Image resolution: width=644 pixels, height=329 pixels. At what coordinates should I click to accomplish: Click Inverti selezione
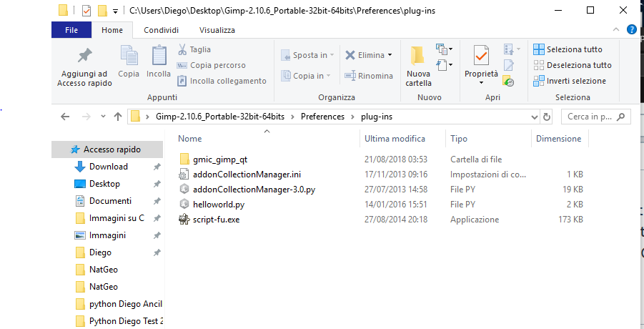click(x=569, y=81)
